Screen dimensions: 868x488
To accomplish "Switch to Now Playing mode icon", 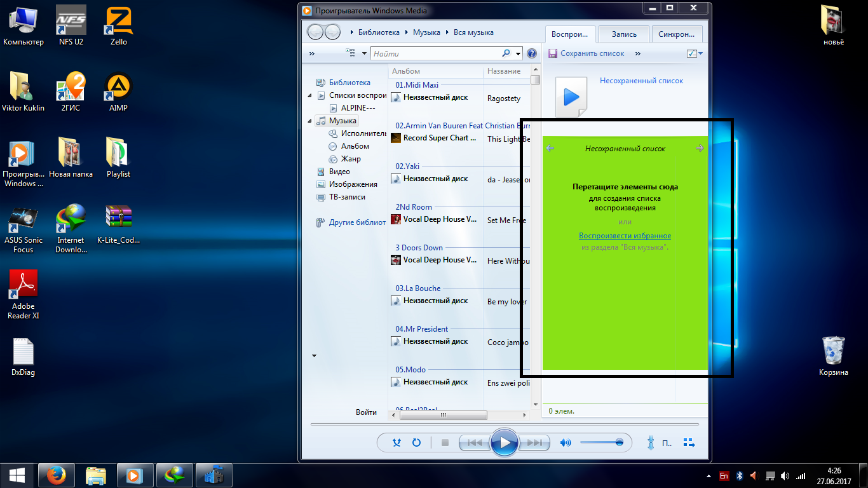I will coord(689,442).
